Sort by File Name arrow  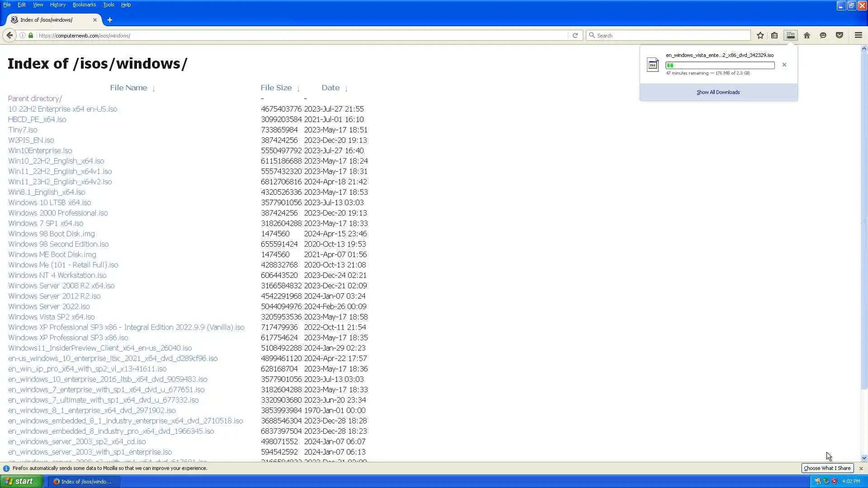pos(154,89)
